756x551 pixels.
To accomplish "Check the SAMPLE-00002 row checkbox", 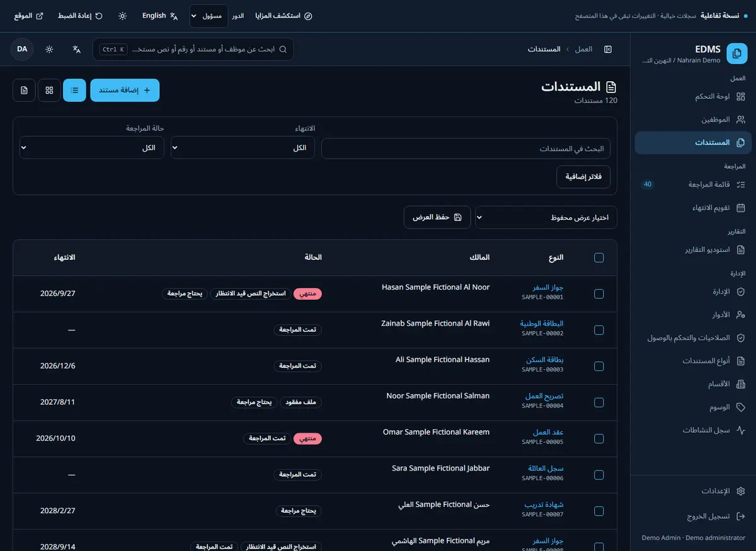I will coord(599,330).
